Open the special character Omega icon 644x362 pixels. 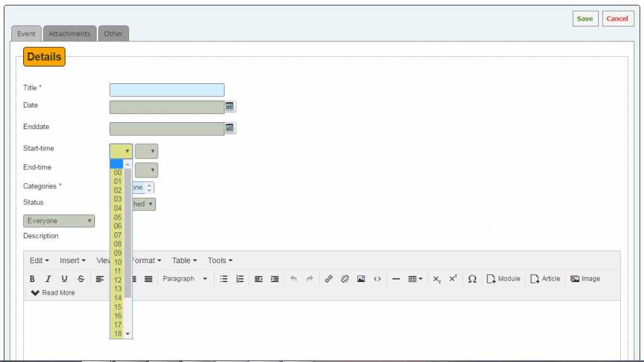point(472,279)
